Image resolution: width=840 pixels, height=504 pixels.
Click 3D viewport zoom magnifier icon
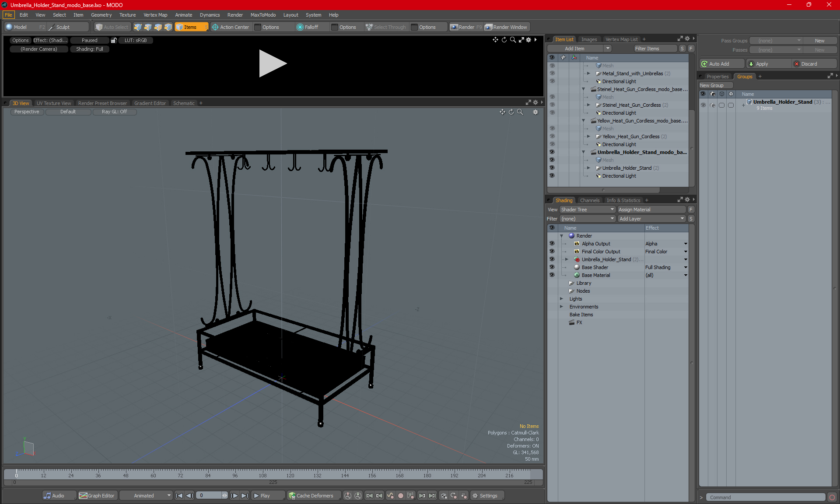[520, 112]
